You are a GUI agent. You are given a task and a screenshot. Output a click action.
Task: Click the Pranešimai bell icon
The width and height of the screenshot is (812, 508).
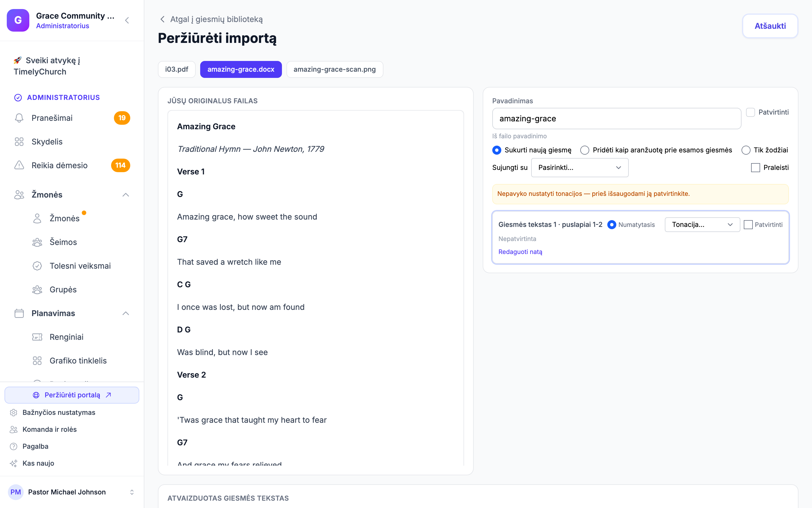tap(19, 118)
